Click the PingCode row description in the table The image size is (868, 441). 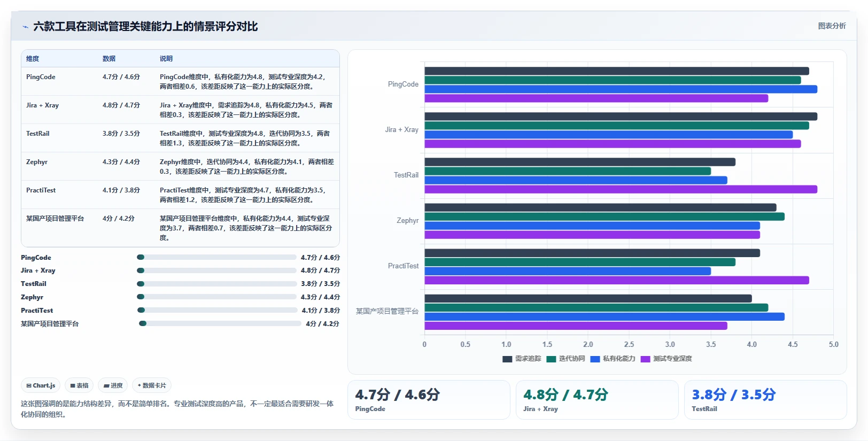[x=243, y=82]
